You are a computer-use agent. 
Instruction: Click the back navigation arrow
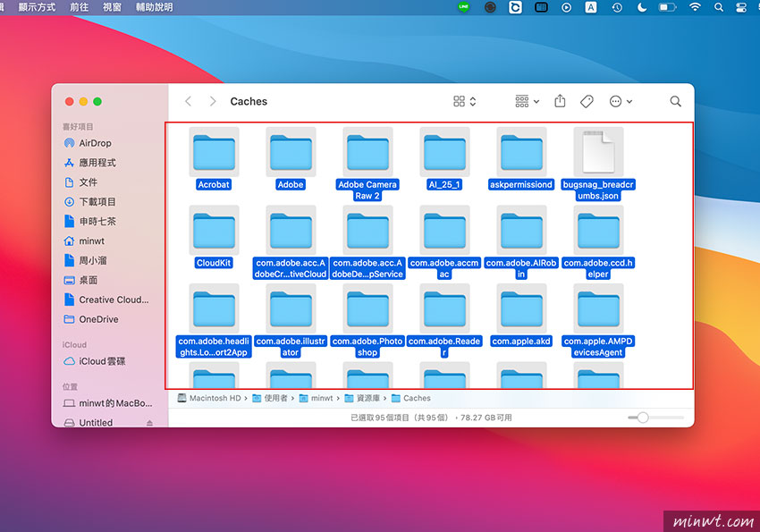(188, 101)
